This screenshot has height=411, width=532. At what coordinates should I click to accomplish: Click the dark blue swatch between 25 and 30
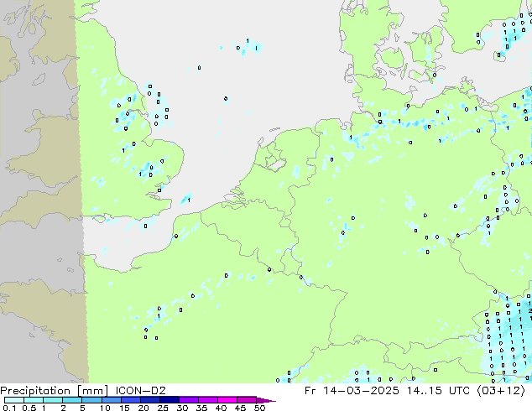coord(169,400)
